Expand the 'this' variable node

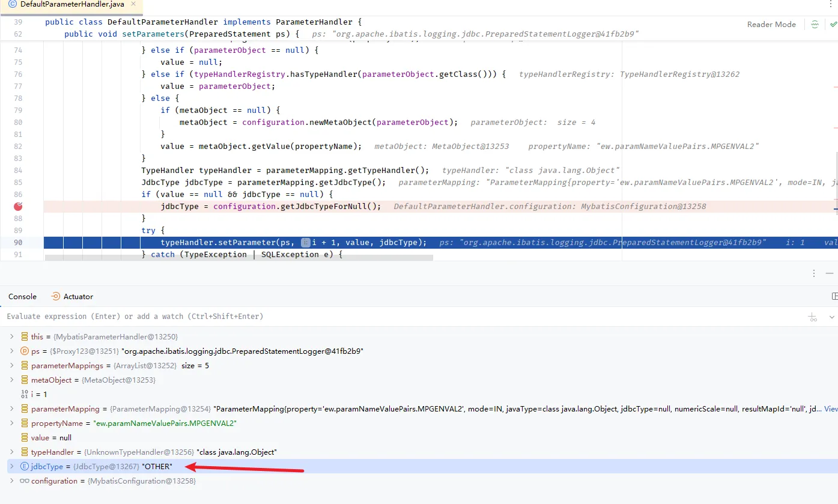pyautogui.click(x=11, y=337)
